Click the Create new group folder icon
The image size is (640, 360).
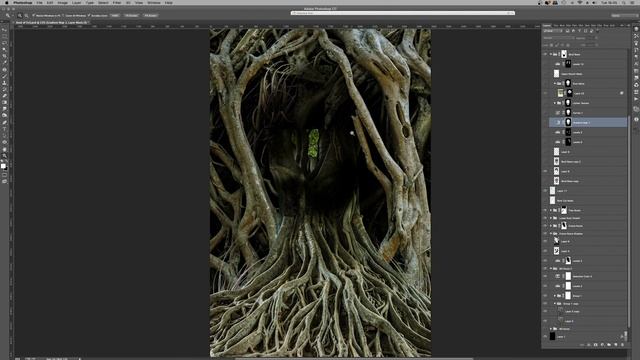pos(609,345)
